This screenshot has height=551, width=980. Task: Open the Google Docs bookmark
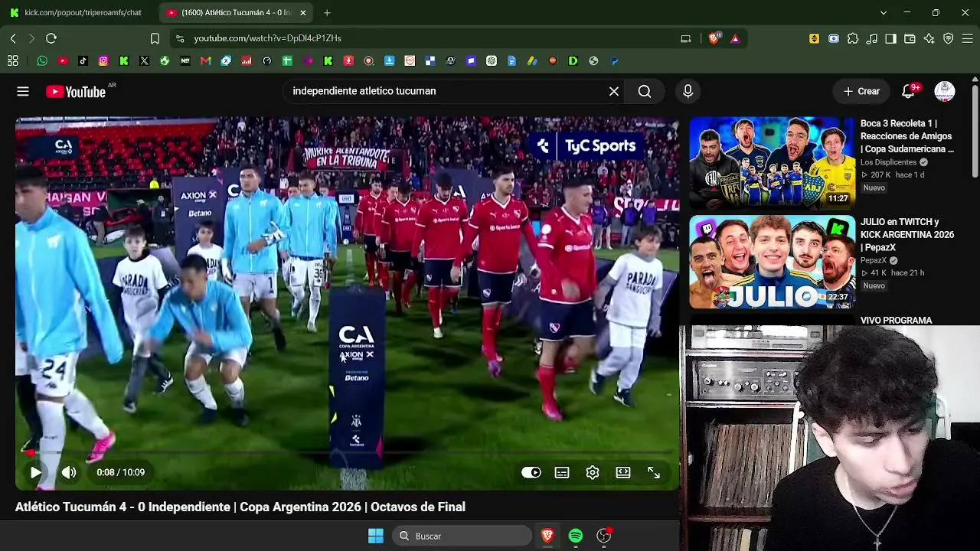click(511, 61)
